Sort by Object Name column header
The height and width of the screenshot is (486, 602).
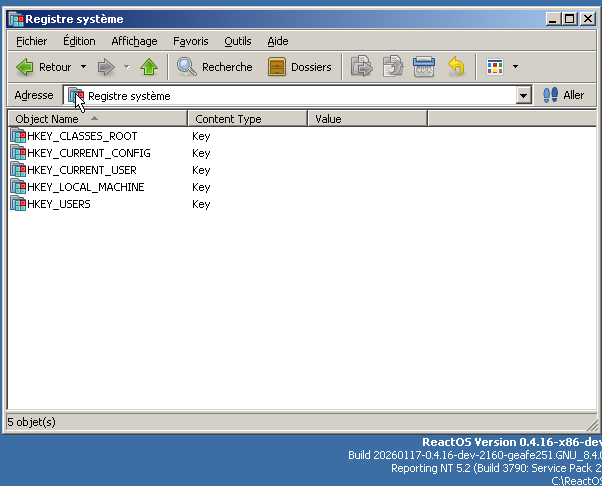coord(97,119)
